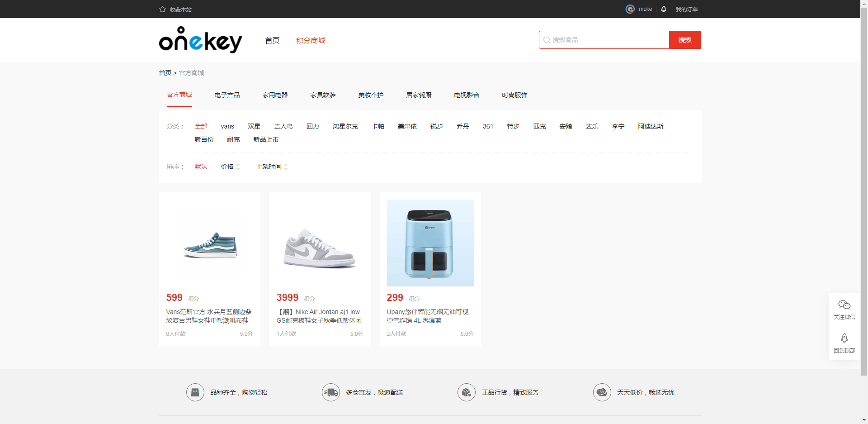Click the delivery truck icon in footer

[331, 392]
